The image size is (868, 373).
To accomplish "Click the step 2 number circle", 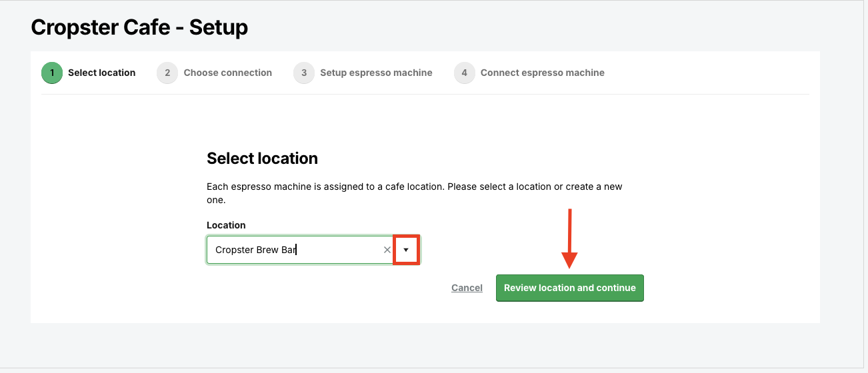I will [x=167, y=73].
